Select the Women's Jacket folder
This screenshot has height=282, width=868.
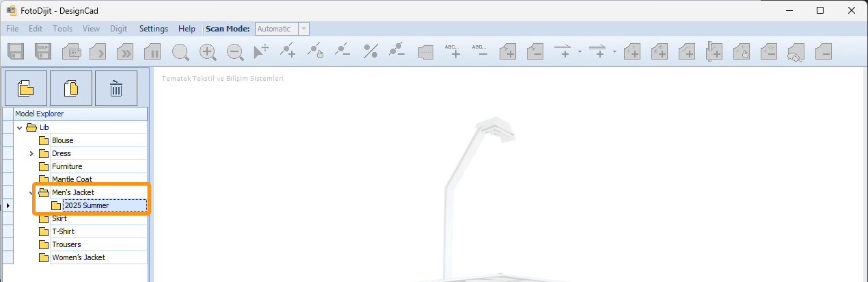78,257
